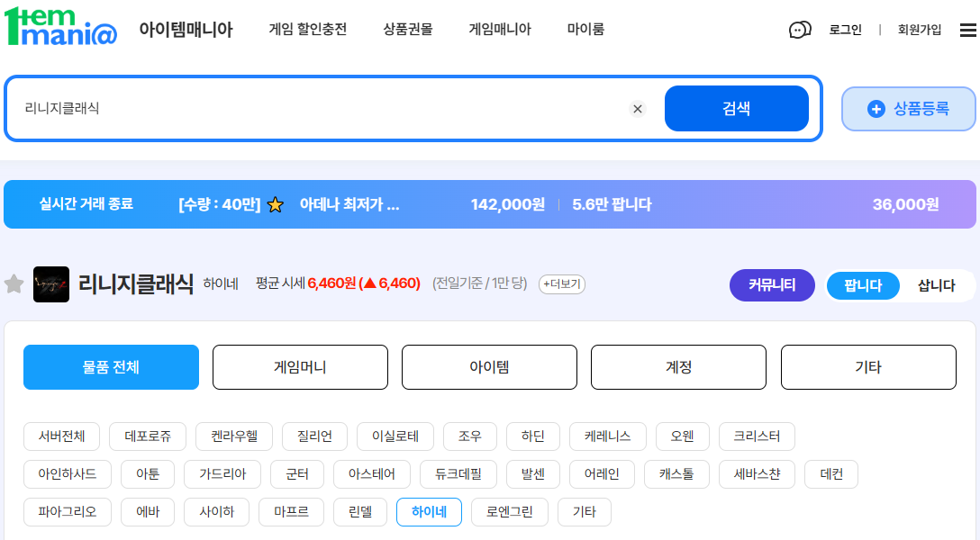Click the 아데나 최저가 live trade entry
This screenshot has width=980, height=540.
349,205
